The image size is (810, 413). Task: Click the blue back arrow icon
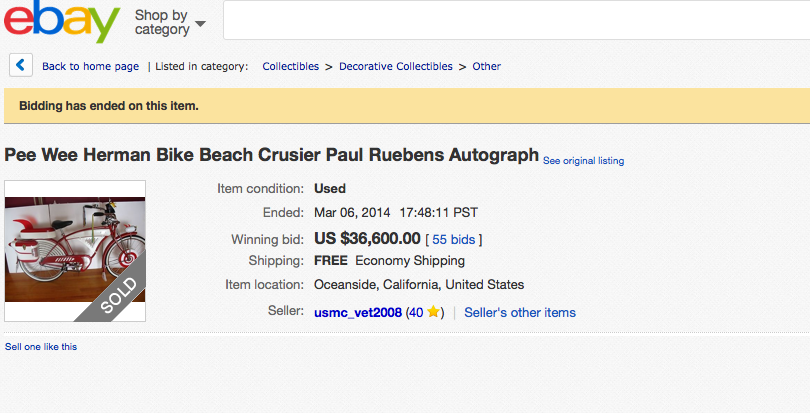tap(21, 65)
